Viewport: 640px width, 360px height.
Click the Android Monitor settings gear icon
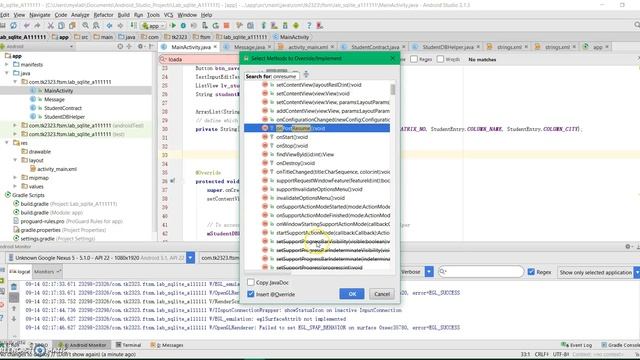(628, 247)
